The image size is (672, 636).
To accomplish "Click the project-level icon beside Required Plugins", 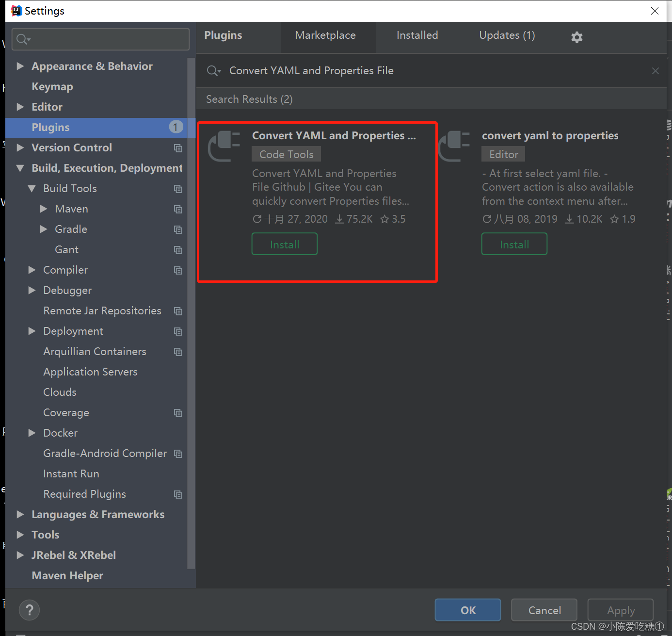I will (x=178, y=494).
